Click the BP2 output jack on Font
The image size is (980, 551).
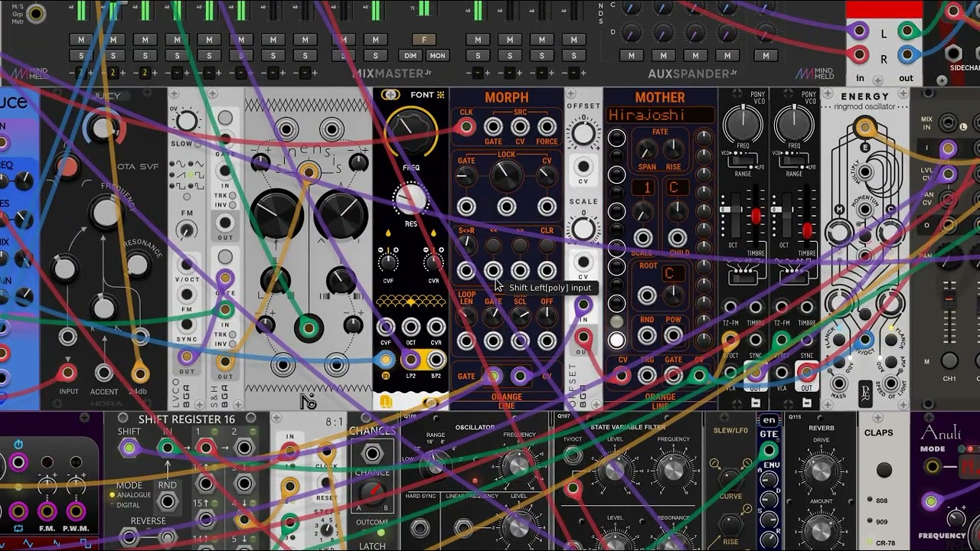(x=436, y=360)
